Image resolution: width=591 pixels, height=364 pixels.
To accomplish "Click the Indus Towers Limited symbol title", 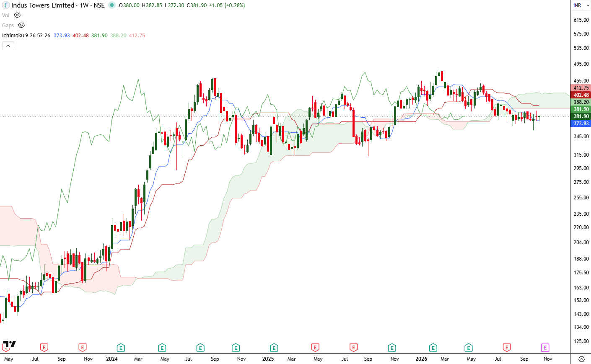I will (43, 5).
